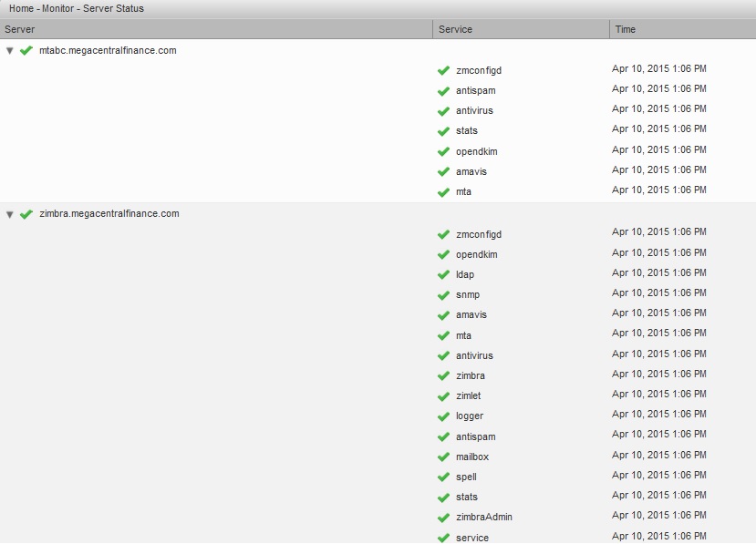Screen dimensions: 756x544
Task: Click Home - Monitor - Server Status breadcrumb
Action: [x=77, y=8]
